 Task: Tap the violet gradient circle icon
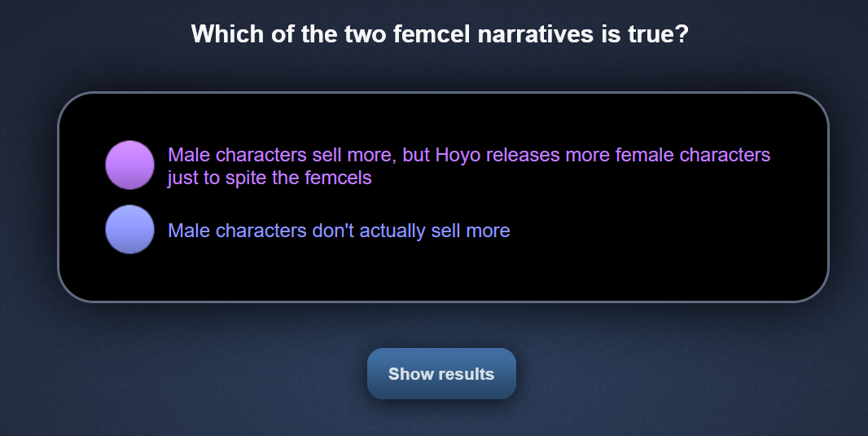pos(129,165)
